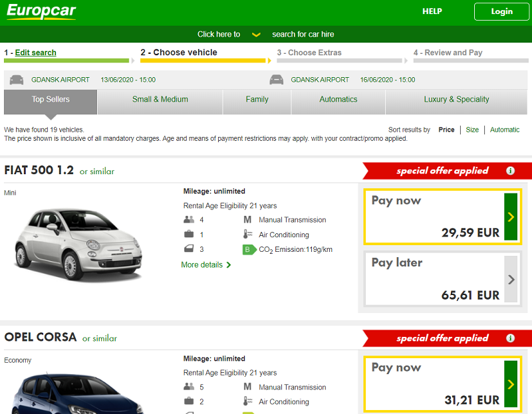Click 'CO2 Emission:119g/km' text
The width and height of the screenshot is (532, 414).
[295, 250]
